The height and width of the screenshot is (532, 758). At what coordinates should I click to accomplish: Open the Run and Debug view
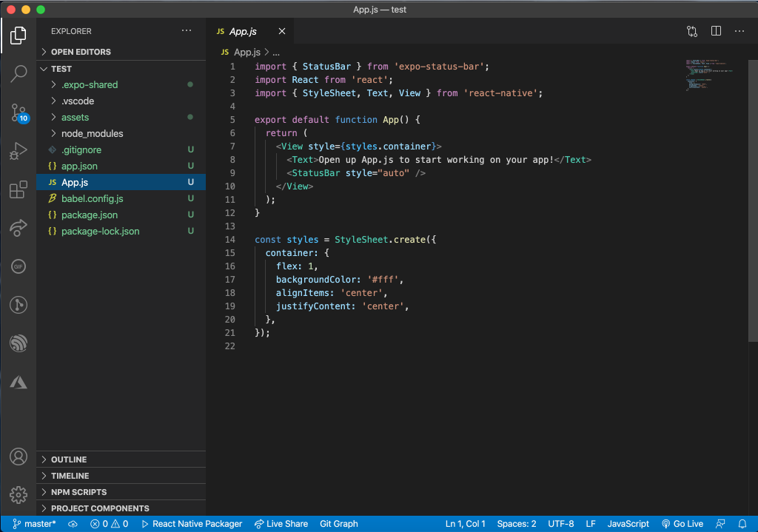pos(19,152)
